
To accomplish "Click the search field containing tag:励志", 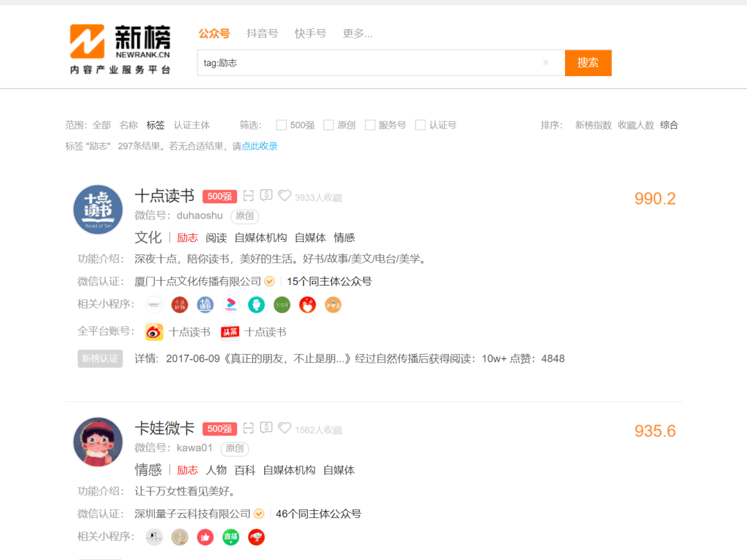I will click(367, 63).
